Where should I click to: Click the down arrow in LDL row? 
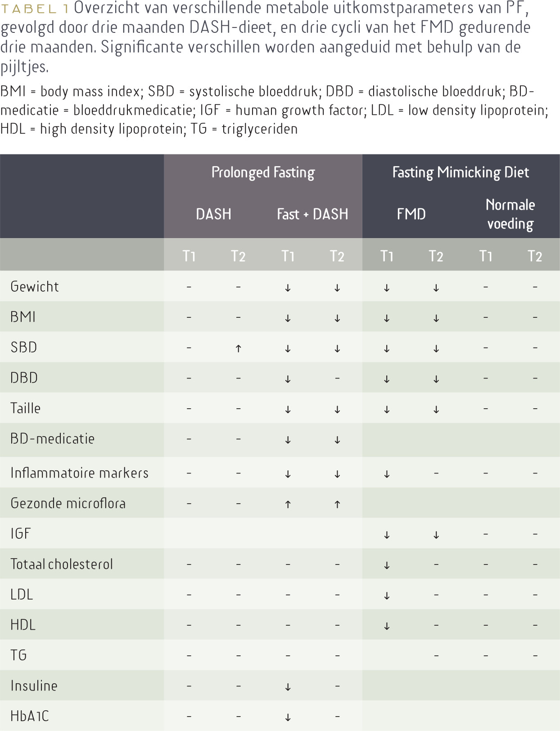(x=387, y=596)
